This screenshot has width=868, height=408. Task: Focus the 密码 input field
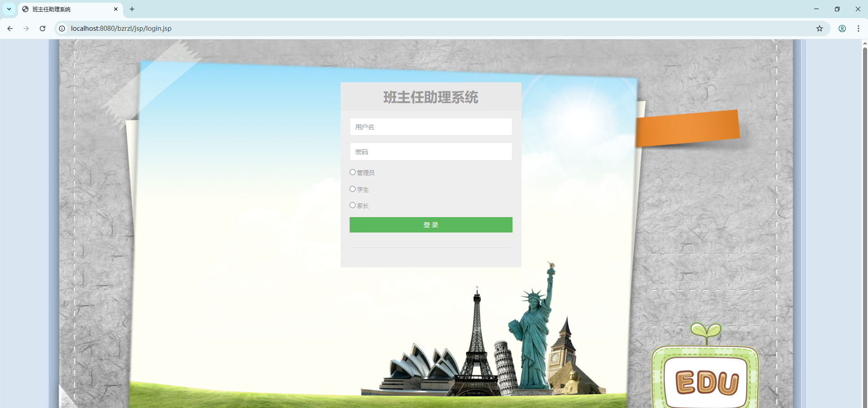(431, 152)
